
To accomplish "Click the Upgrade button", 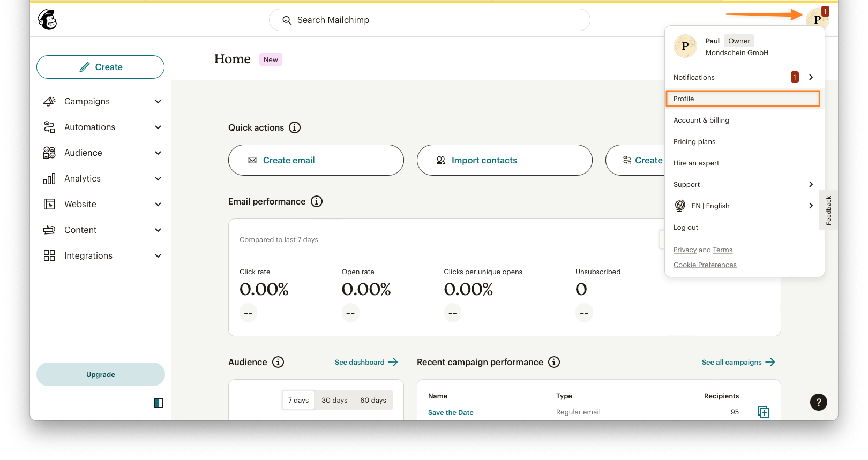I will (101, 374).
